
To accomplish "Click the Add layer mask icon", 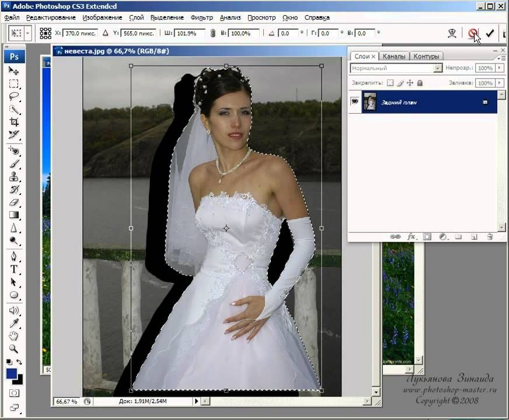I will [x=427, y=237].
